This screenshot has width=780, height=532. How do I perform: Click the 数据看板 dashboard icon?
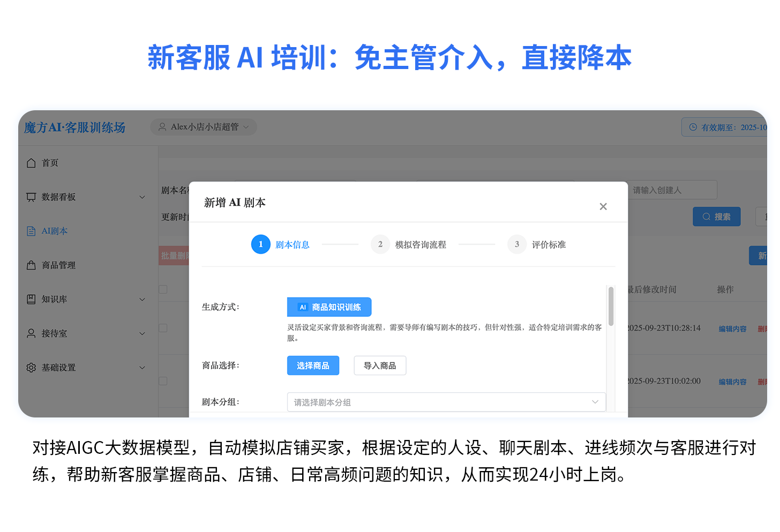point(31,197)
